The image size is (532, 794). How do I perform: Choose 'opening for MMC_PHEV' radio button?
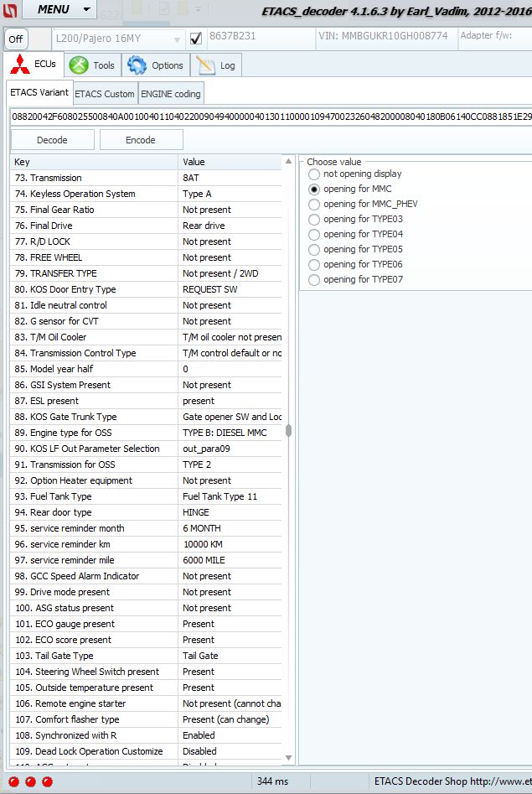[314, 205]
